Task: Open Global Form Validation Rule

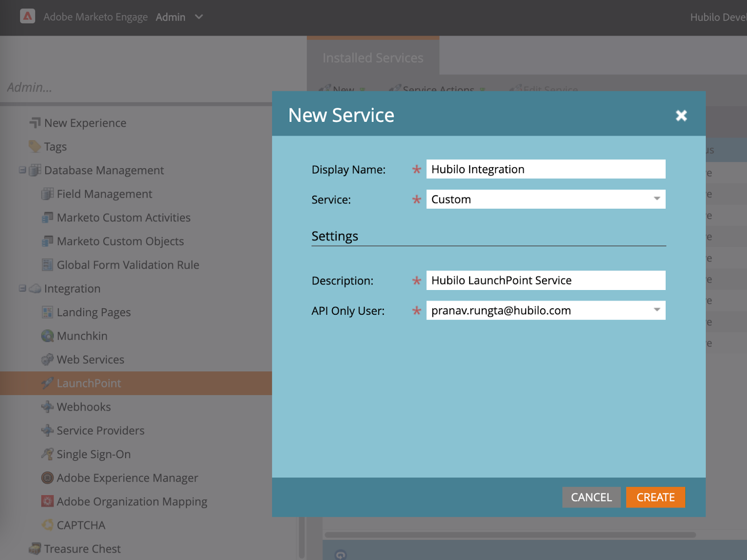Action: click(128, 265)
